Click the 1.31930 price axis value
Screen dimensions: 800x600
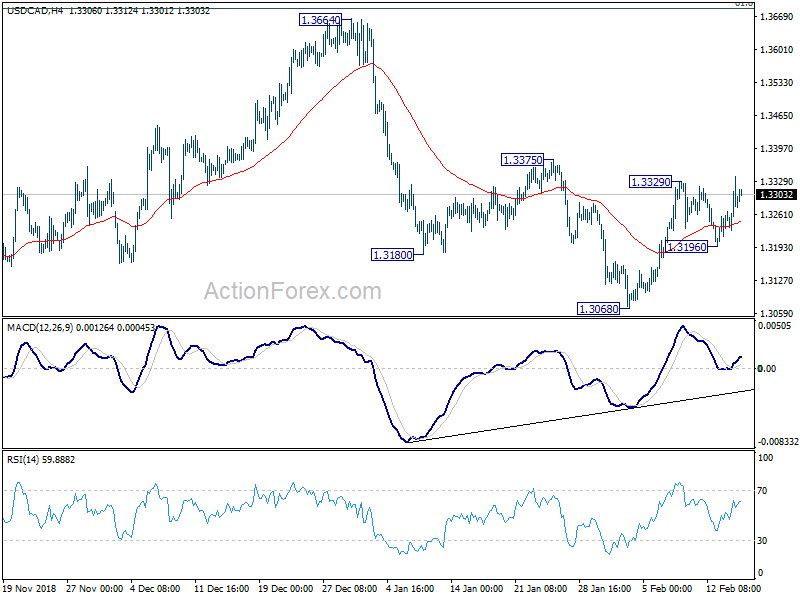pos(777,247)
